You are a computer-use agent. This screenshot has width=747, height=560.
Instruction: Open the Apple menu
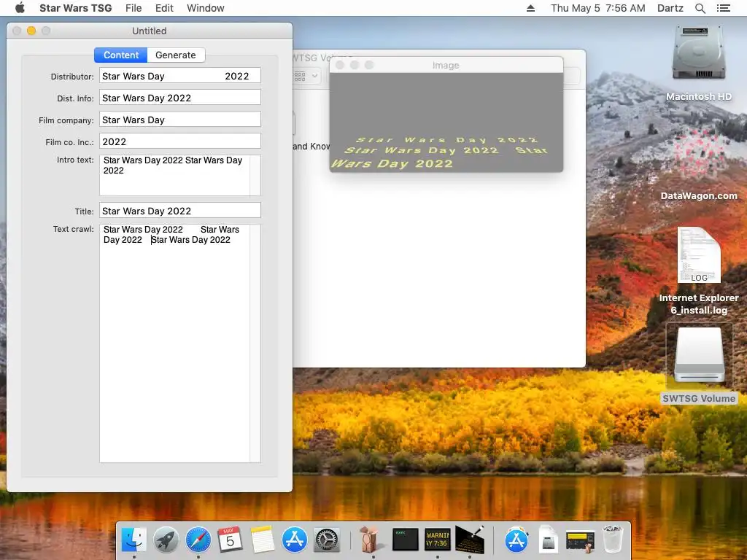[20, 8]
